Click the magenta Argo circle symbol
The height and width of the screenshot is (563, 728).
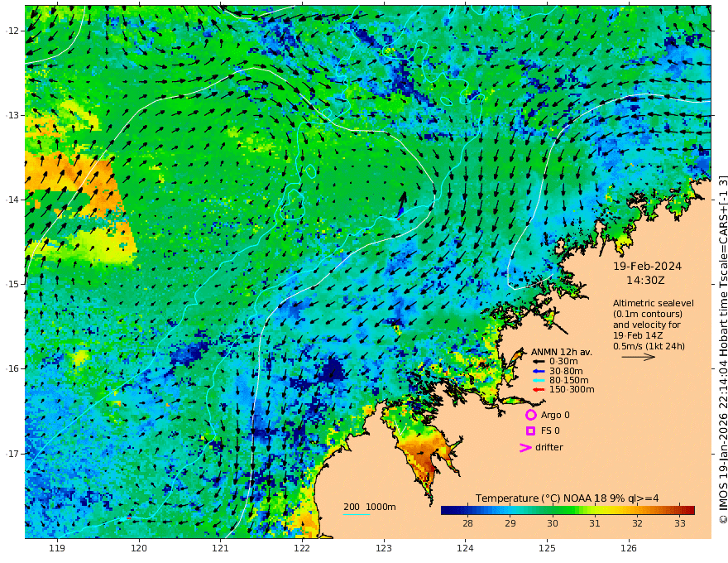[530, 415]
